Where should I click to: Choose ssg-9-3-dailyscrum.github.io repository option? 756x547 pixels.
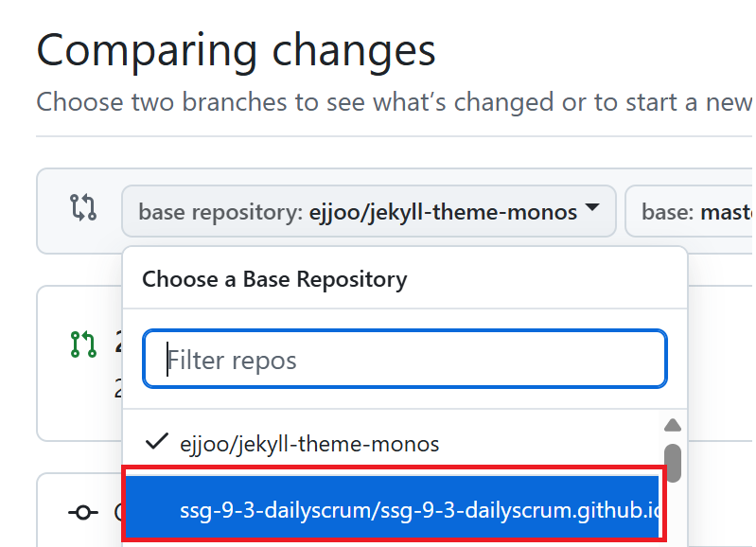click(393, 509)
